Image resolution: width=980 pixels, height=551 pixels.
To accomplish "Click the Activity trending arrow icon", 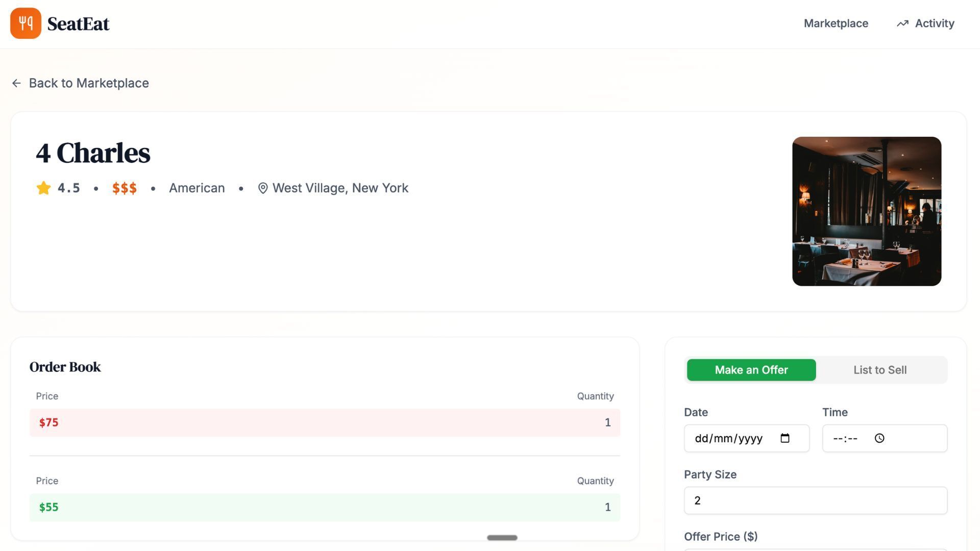I will click(902, 23).
